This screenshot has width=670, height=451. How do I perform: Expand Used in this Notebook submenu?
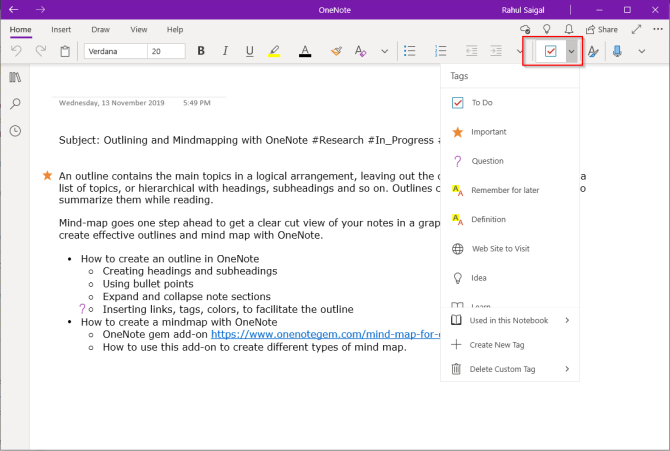pyautogui.click(x=510, y=320)
